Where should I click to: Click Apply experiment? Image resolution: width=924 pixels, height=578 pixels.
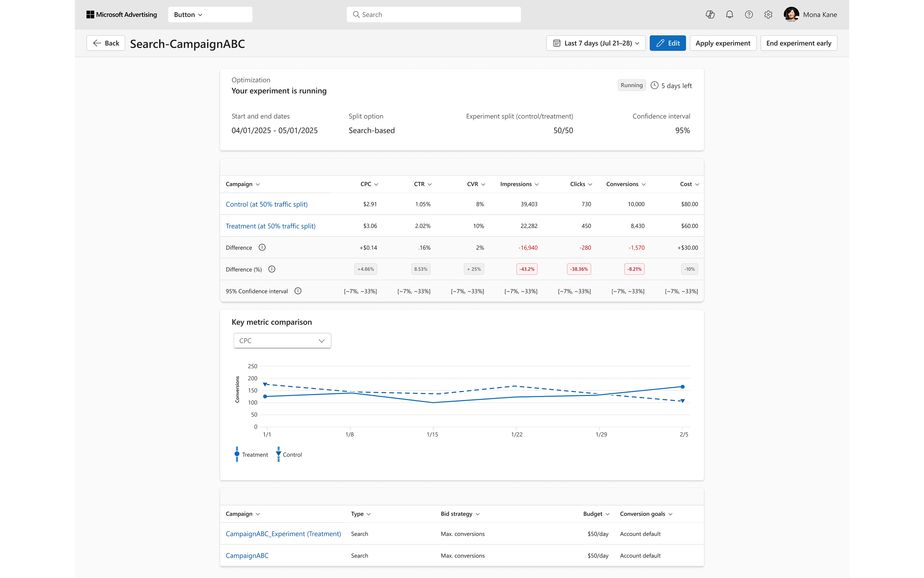(723, 43)
